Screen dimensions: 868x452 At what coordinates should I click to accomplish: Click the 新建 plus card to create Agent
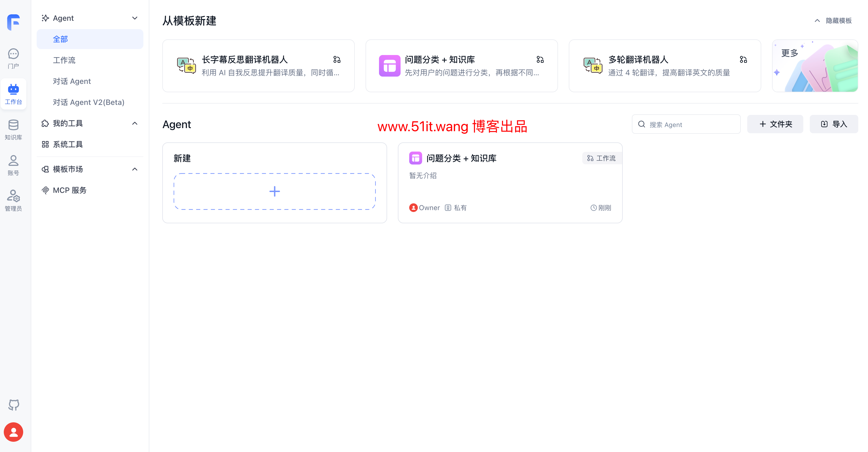coord(274,191)
